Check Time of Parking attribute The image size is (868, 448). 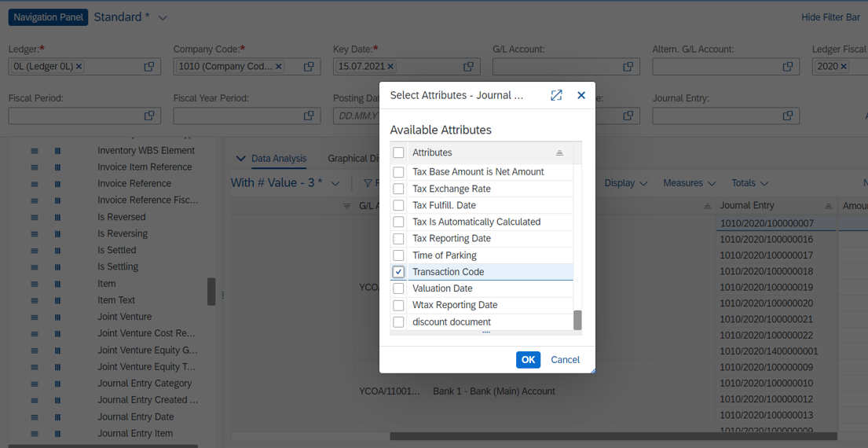tap(398, 255)
